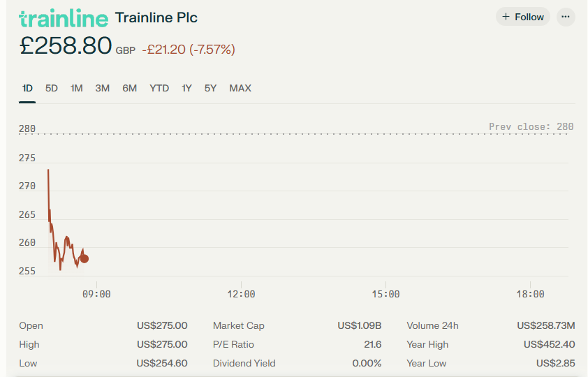This screenshot has height=377, width=588.
Task: Switch to the 5D time range
Action: click(52, 89)
